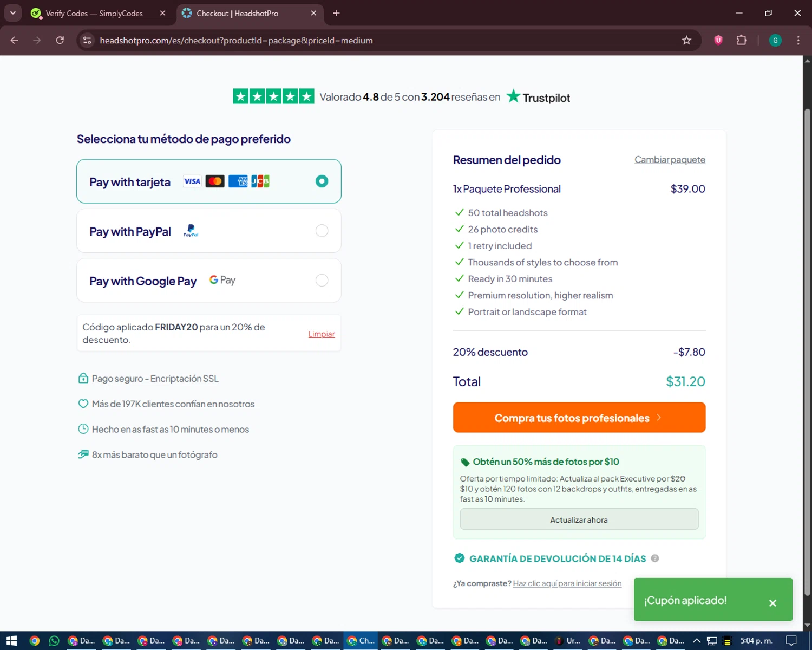Click the taskbar clock 5:04 p. m.
Viewport: 812px width, 650px height.
(x=756, y=641)
